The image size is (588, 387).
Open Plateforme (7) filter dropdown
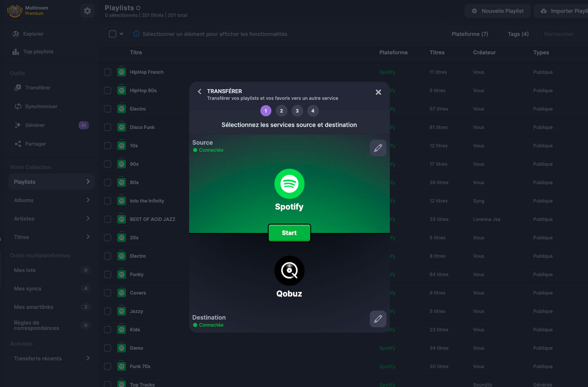469,34
